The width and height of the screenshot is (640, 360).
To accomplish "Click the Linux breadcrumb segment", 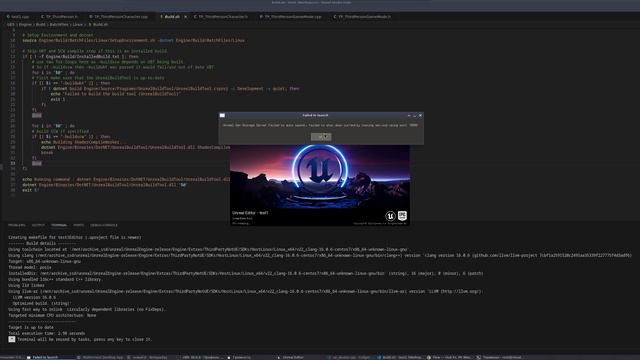I will point(78,24).
